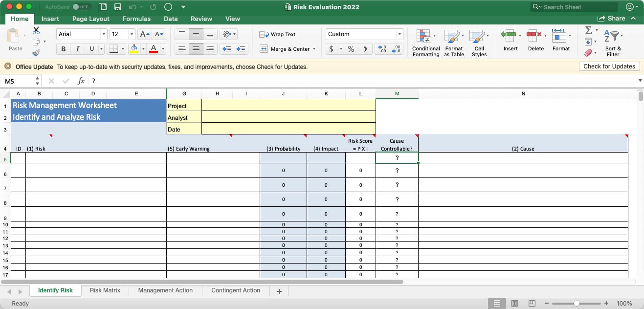Copy selection using the copy icon
The image size is (644, 309).
click(36, 42)
